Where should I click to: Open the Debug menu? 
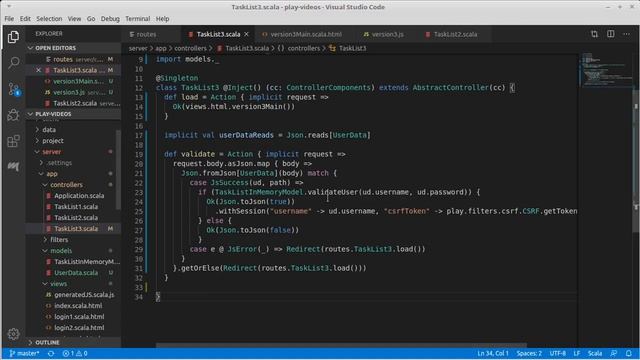pyautogui.click(x=110, y=19)
